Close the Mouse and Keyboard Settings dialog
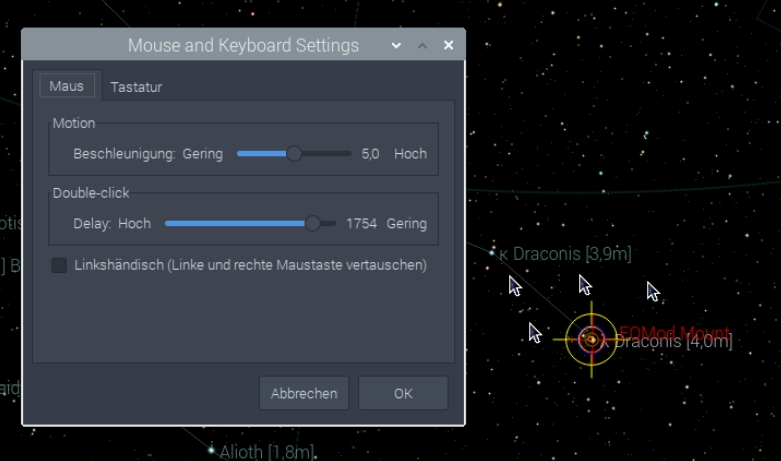781x461 pixels. (x=448, y=45)
